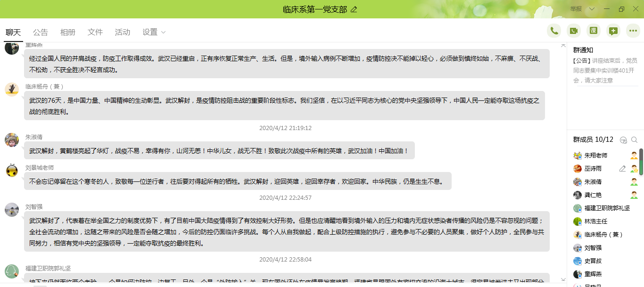Edit the group name with pencil icon

(x=354, y=9)
